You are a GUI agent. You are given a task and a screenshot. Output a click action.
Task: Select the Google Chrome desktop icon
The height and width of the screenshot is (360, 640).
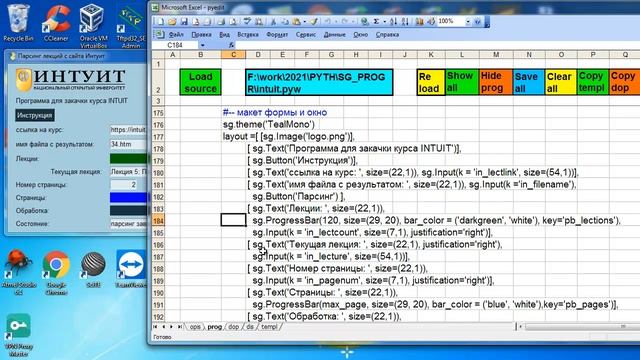pyautogui.click(x=56, y=273)
